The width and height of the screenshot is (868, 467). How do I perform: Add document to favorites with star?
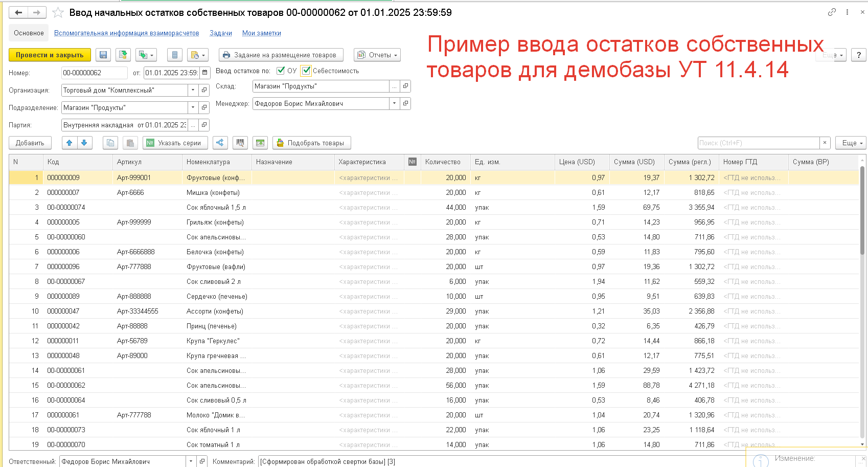[x=58, y=13]
